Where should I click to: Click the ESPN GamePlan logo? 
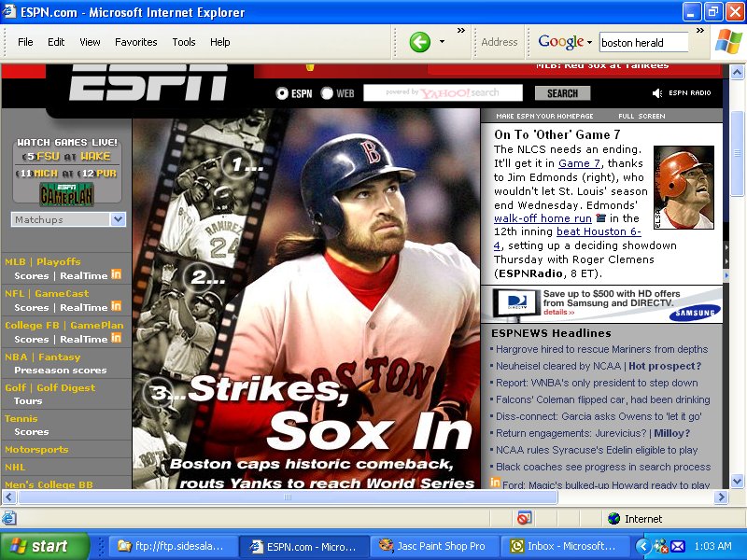click(x=66, y=193)
